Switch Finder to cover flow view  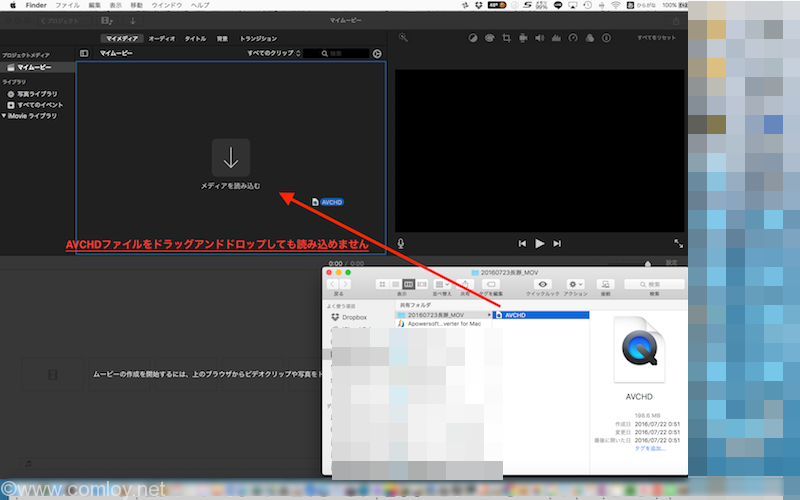pos(421,284)
